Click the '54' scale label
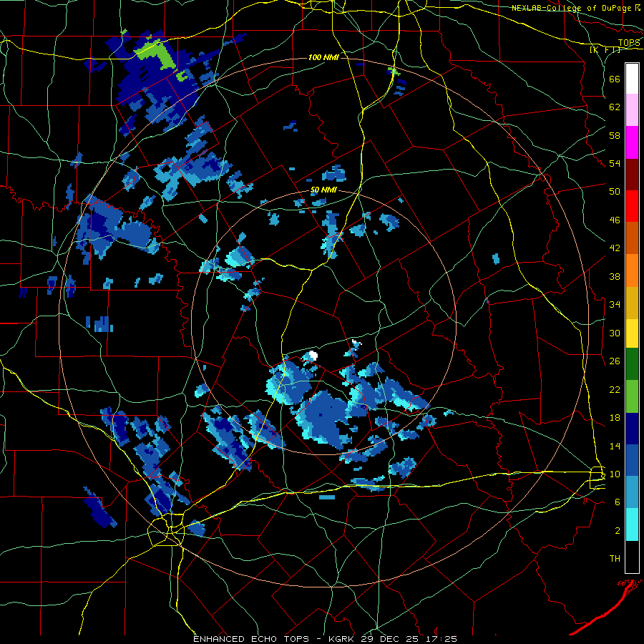 click(x=615, y=163)
